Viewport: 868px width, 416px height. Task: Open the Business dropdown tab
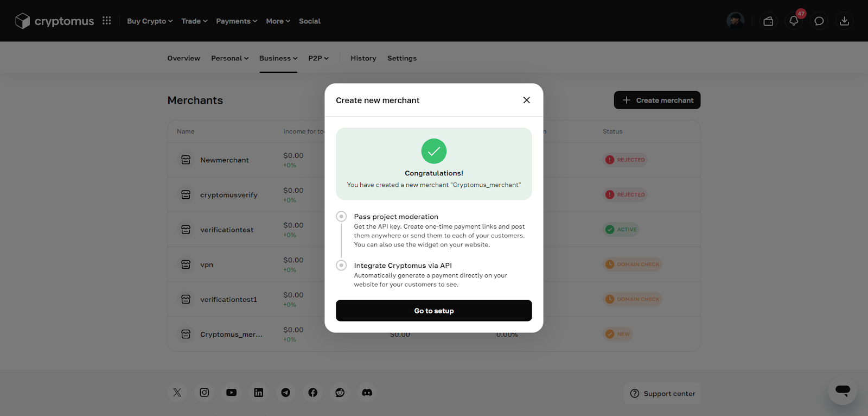278,58
